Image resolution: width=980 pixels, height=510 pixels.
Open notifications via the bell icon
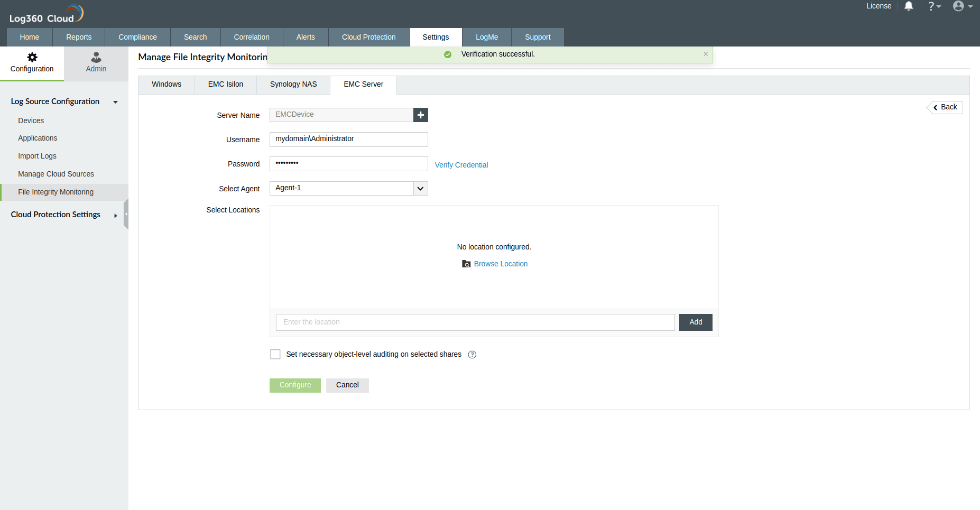click(x=909, y=6)
